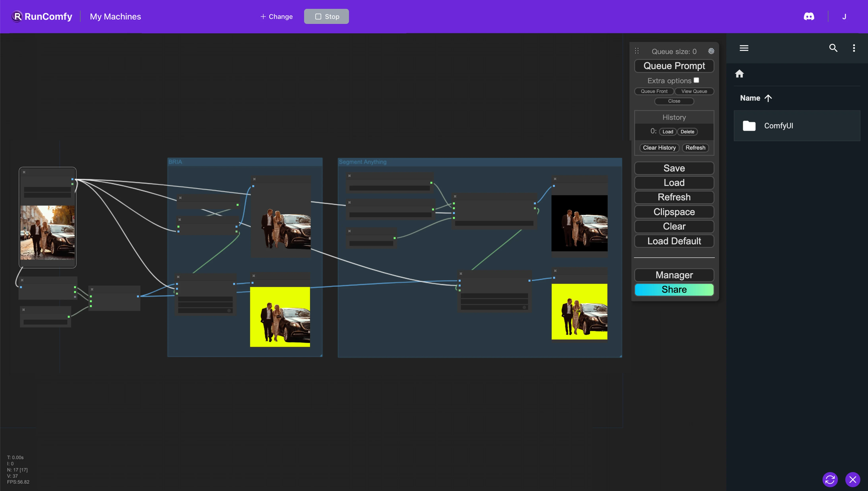Click the Queue Front button

pos(654,91)
